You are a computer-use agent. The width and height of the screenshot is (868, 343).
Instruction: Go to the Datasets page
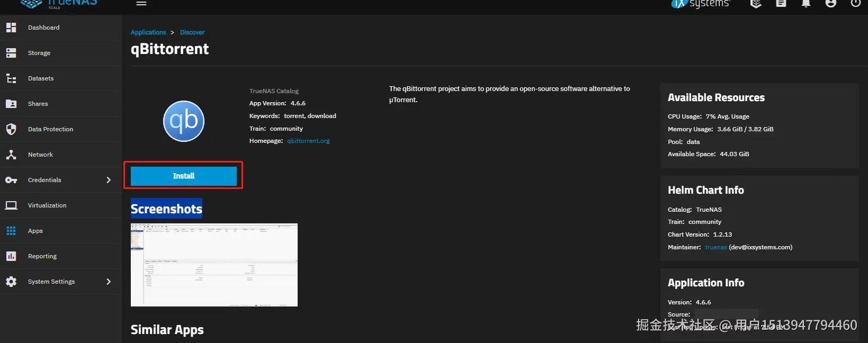pos(61,78)
